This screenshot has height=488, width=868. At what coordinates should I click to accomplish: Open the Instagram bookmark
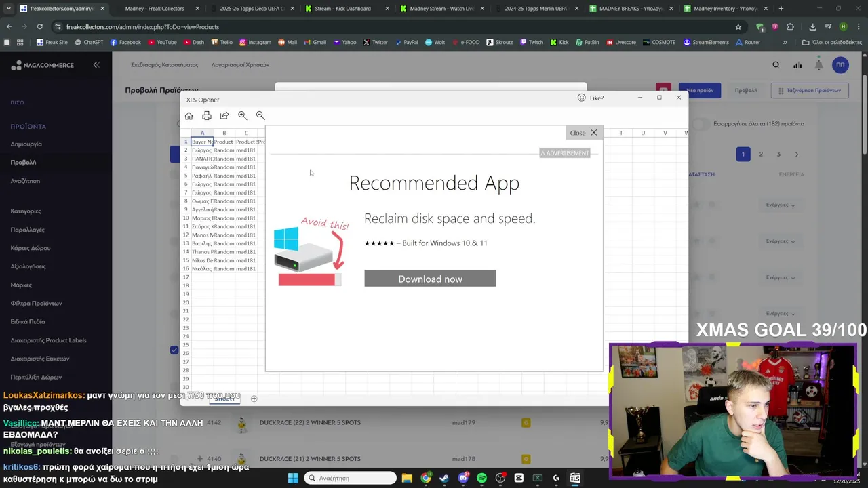point(255,42)
